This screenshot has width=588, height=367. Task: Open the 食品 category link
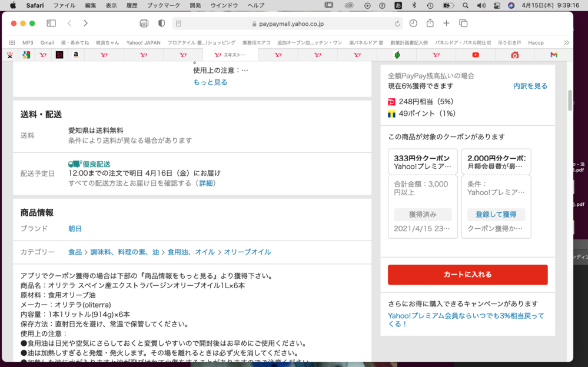pyautogui.click(x=75, y=252)
